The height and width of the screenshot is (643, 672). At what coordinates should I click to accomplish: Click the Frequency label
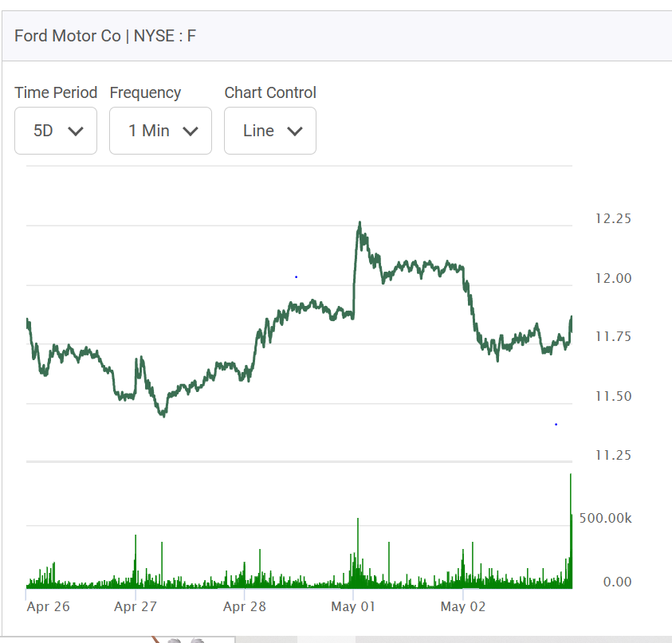point(145,93)
